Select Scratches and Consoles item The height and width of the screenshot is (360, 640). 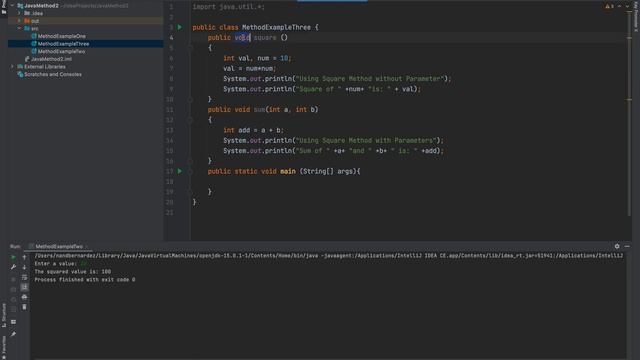click(53, 74)
